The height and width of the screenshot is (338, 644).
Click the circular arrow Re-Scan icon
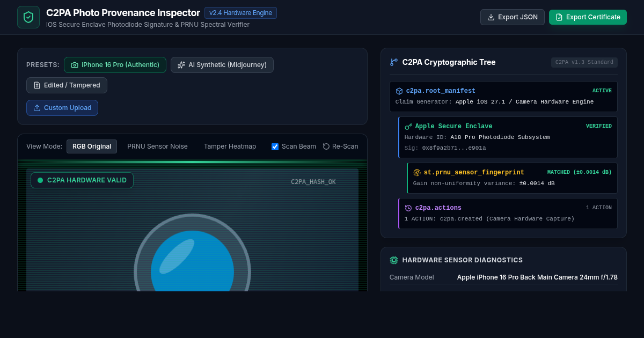326,146
